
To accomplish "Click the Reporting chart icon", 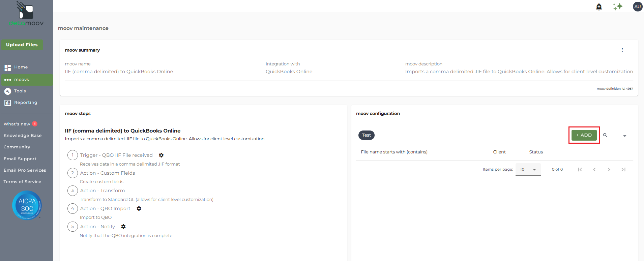I will 7,103.
